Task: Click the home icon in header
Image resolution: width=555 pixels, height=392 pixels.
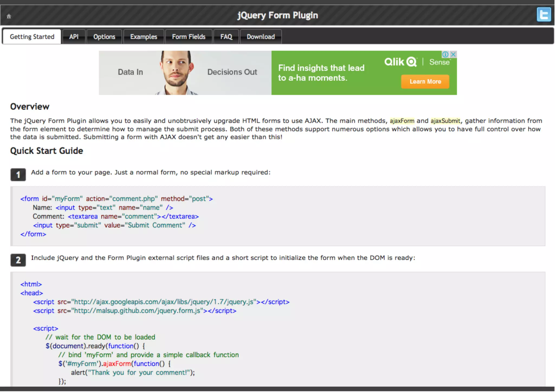Action: click(9, 16)
